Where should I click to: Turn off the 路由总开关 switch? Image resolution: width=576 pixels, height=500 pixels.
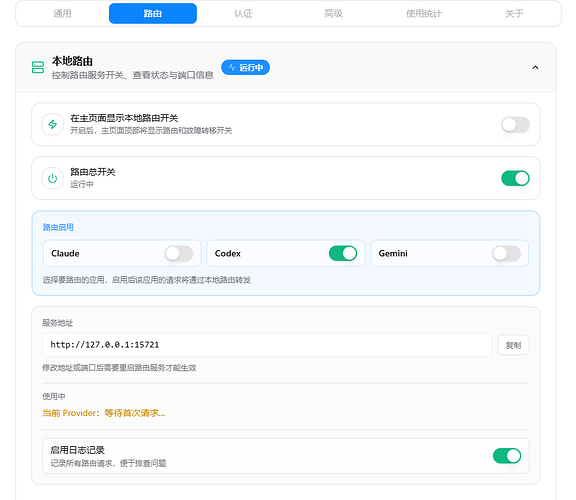[515, 179]
